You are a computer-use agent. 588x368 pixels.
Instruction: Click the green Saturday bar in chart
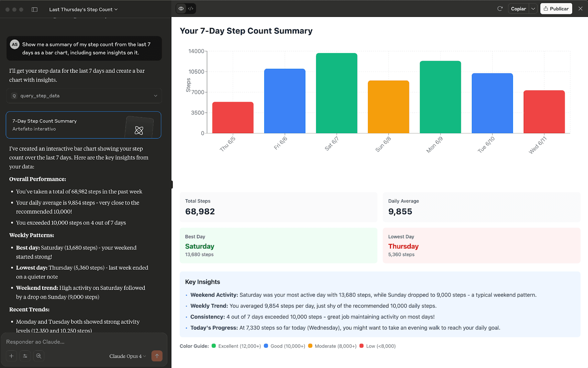coord(336,93)
